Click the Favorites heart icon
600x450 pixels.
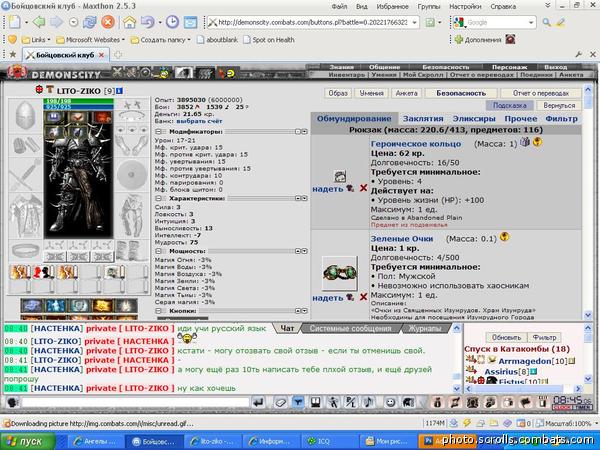(x=13, y=39)
